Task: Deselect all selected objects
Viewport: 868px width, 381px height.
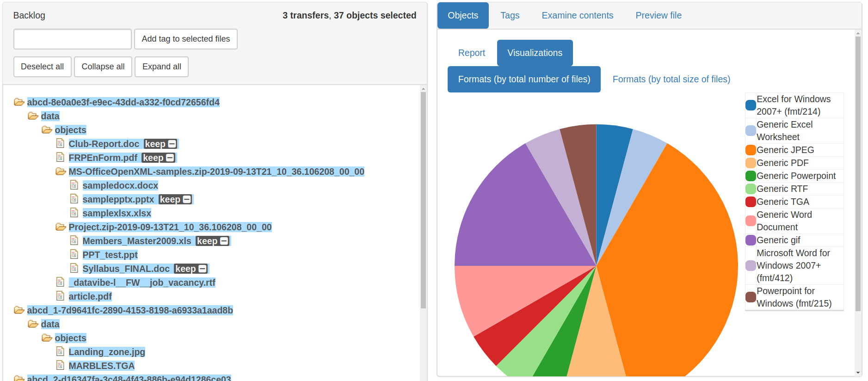Action: [42, 67]
